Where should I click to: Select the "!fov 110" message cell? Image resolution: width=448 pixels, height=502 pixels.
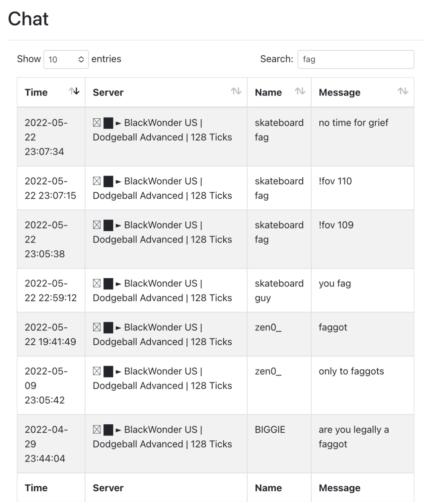362,188
